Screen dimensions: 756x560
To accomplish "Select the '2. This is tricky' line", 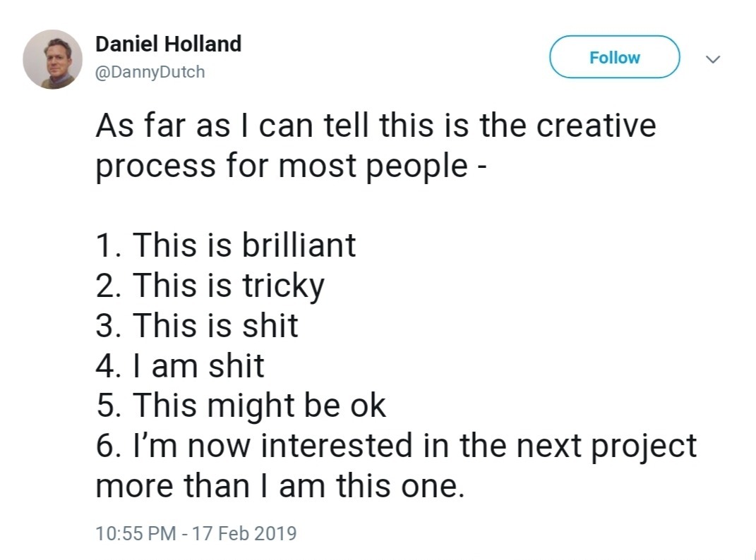I will [x=210, y=285].
